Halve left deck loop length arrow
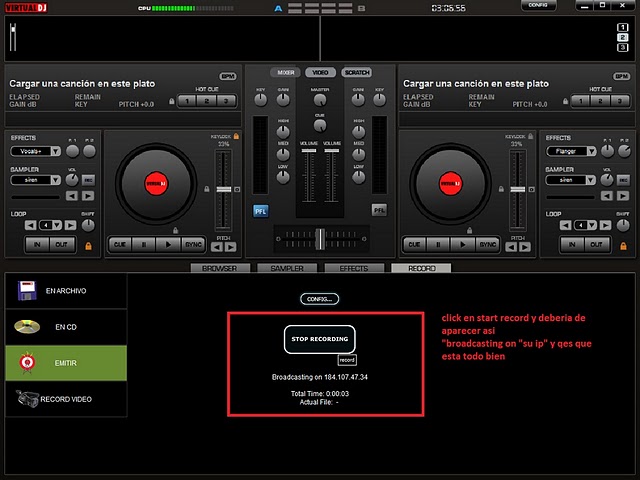Viewport: 640px width, 480px height. pyautogui.click(x=30, y=225)
